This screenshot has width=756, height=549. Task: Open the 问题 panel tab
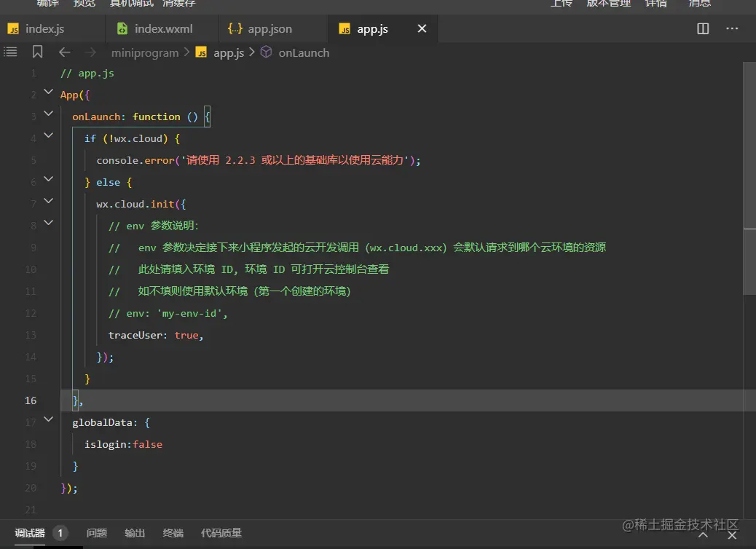[96, 532]
